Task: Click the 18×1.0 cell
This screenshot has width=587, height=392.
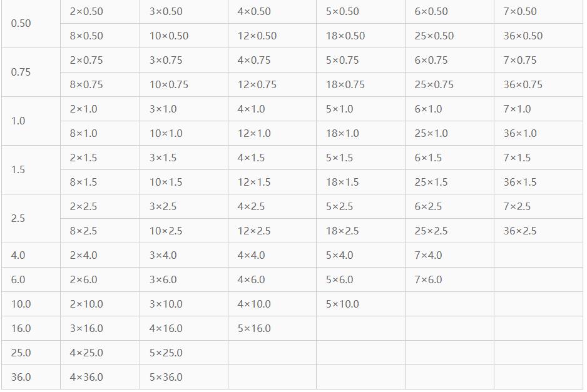Action: 342,133
